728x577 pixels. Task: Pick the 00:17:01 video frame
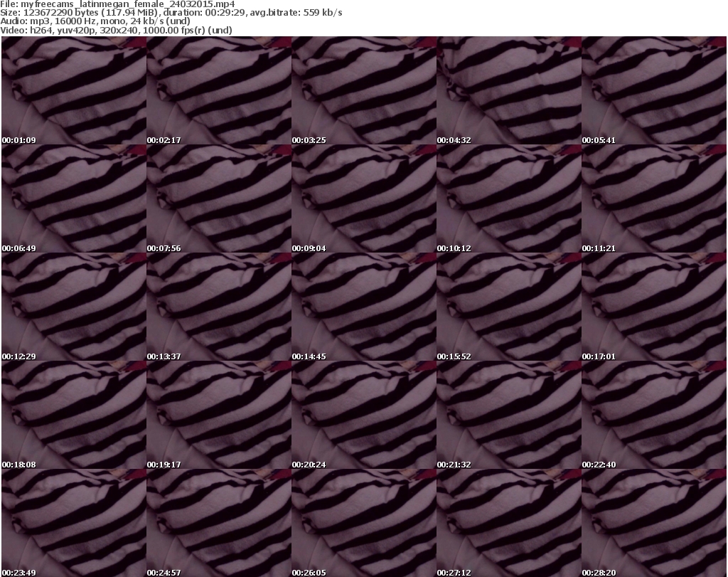click(x=654, y=307)
